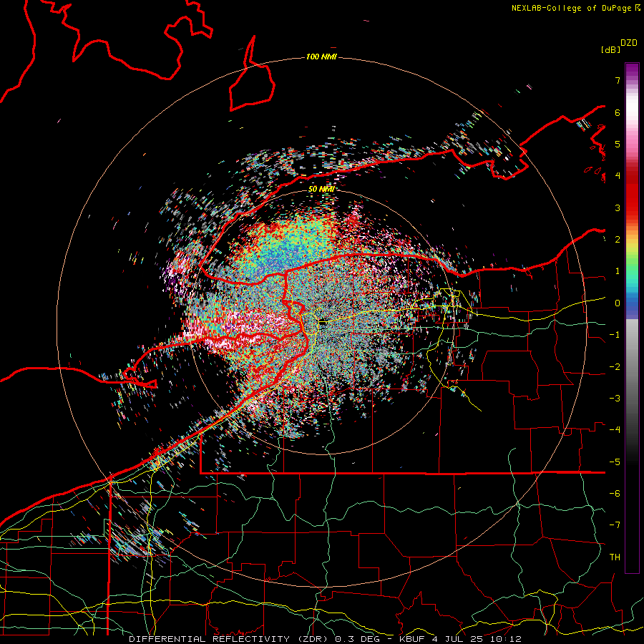Click the 5 dB pink section of color scale
This screenshot has height=644, width=644.
click(632, 144)
